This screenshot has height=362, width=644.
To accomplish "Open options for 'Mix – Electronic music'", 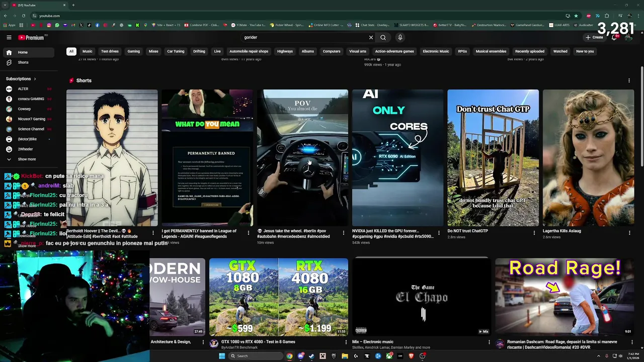I will pos(489,342).
